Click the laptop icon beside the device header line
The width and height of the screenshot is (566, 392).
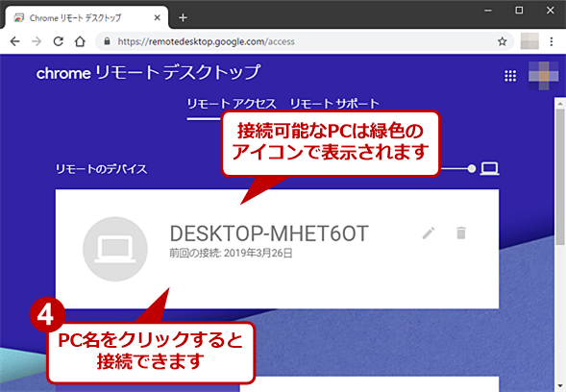pos(489,168)
